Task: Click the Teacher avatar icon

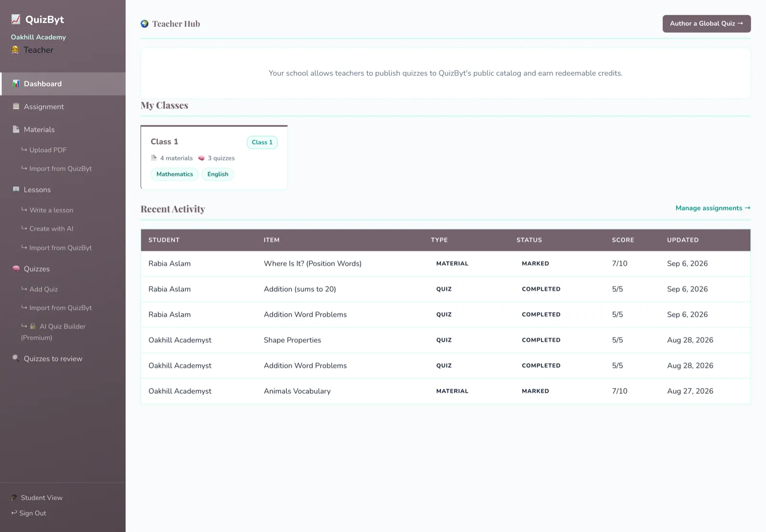Action: 15,50
